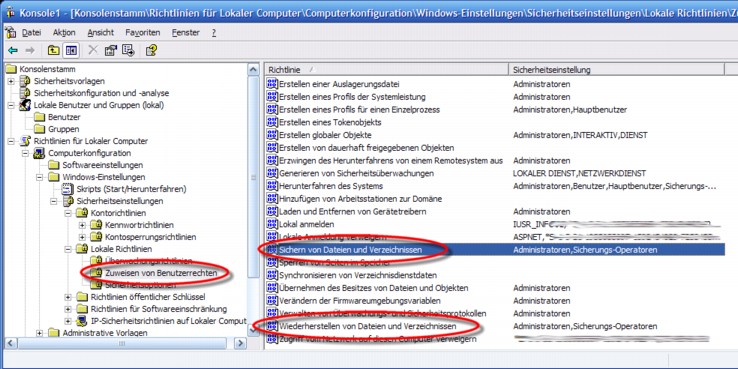738x369 pixels.
Task: Click the Softwareeinstellungen folder icon
Action: [x=55, y=165]
